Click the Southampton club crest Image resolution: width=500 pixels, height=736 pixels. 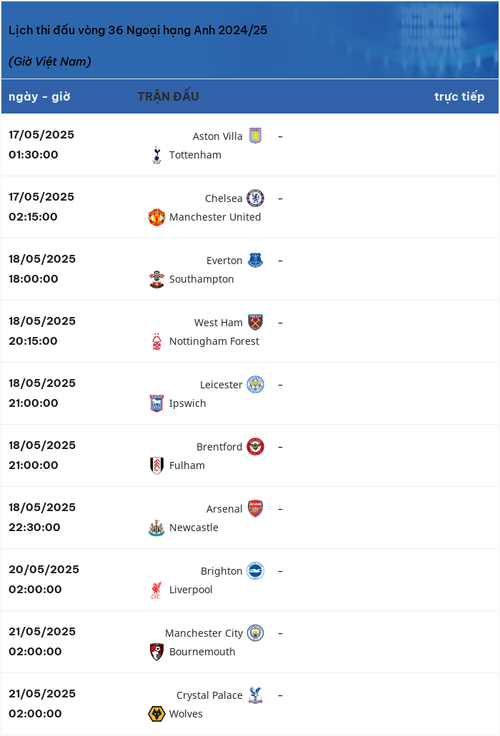157,279
